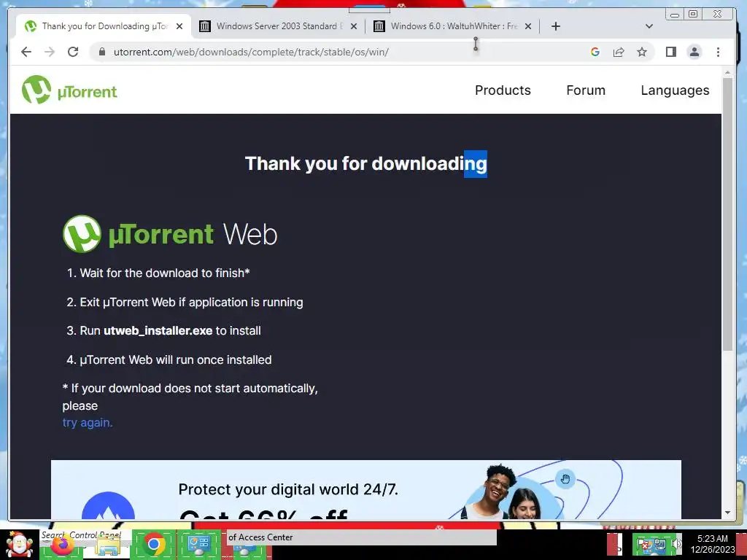The image size is (747, 560).
Task: Launch Firefox from the taskbar
Action: coord(62,545)
